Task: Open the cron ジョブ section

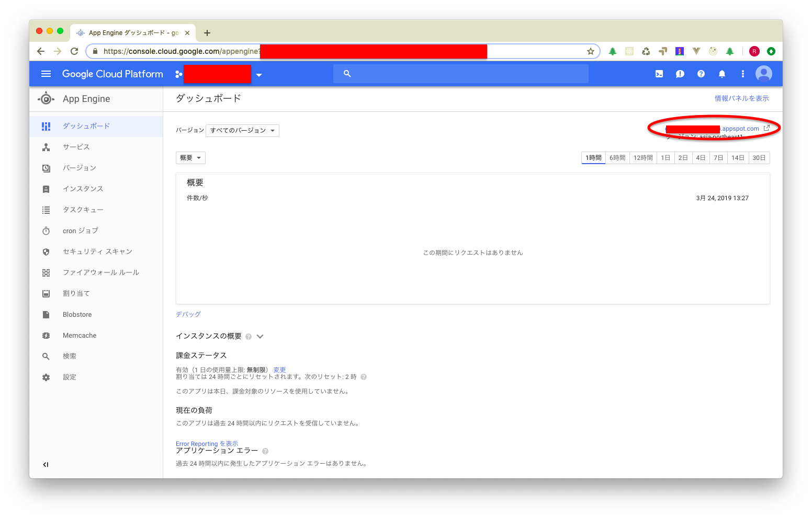Action: point(80,231)
